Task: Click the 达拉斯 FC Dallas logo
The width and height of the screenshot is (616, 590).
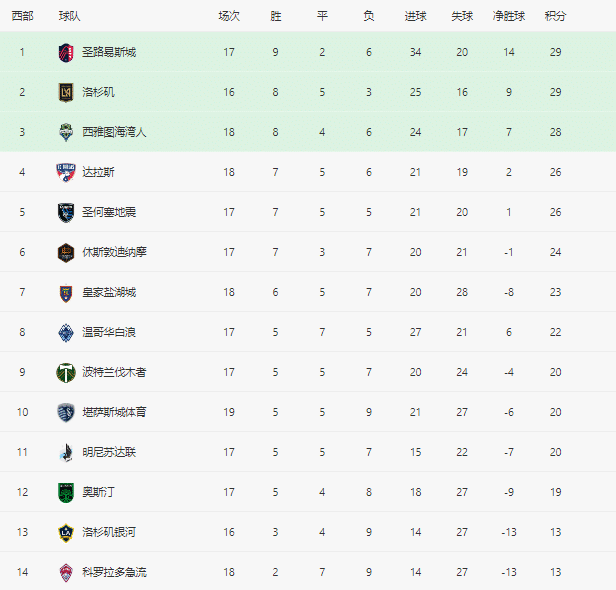Action: (66, 172)
